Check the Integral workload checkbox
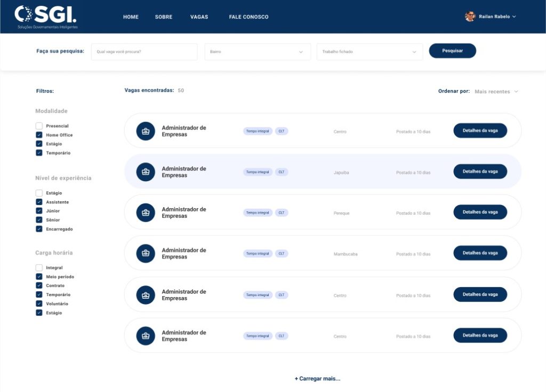 pos(39,268)
